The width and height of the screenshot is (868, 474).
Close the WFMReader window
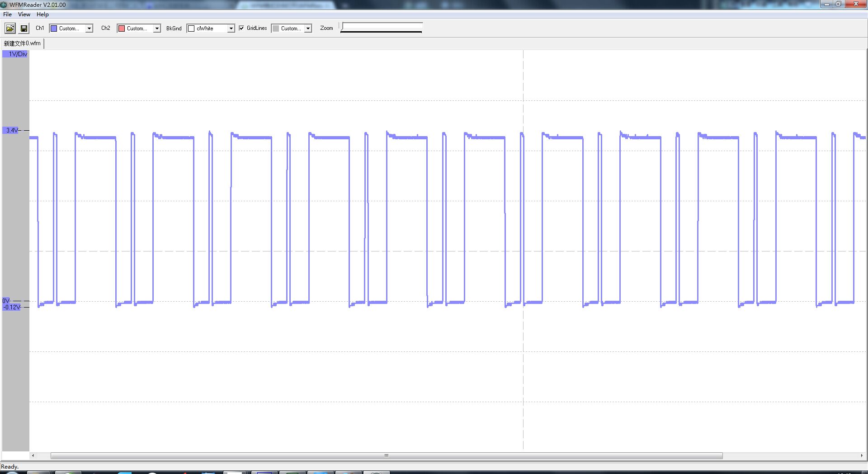point(855,4)
